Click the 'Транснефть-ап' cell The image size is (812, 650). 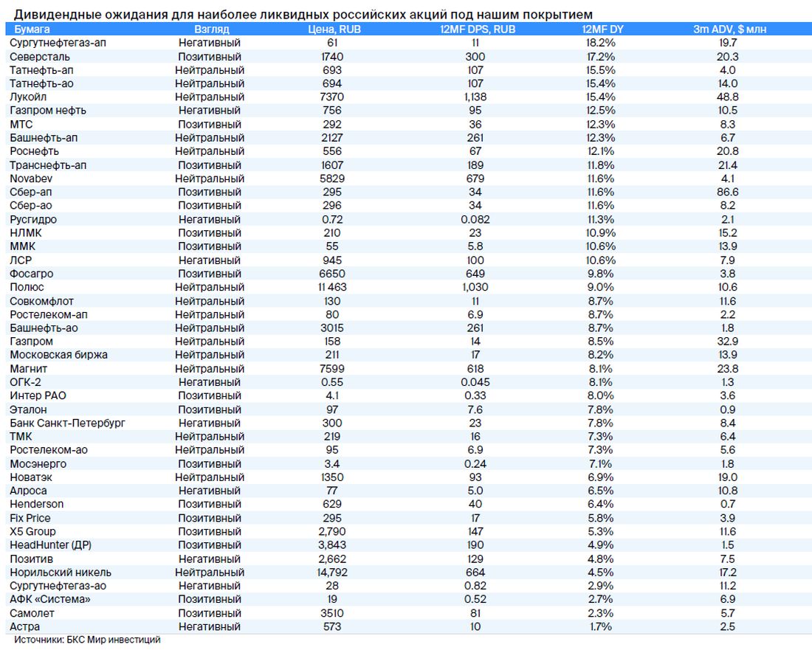(48, 165)
